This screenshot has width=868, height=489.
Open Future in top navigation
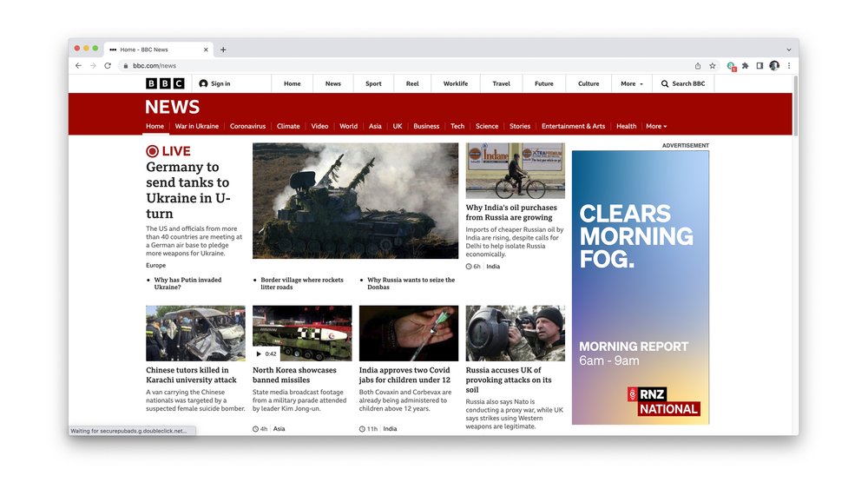(x=543, y=83)
